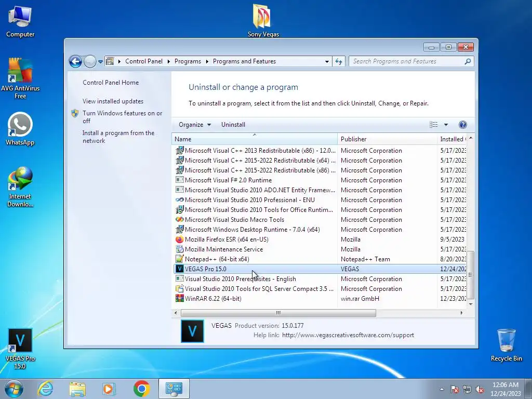Open Internet Explorer from taskbar
Image resolution: width=532 pixels, height=399 pixels.
pos(46,389)
